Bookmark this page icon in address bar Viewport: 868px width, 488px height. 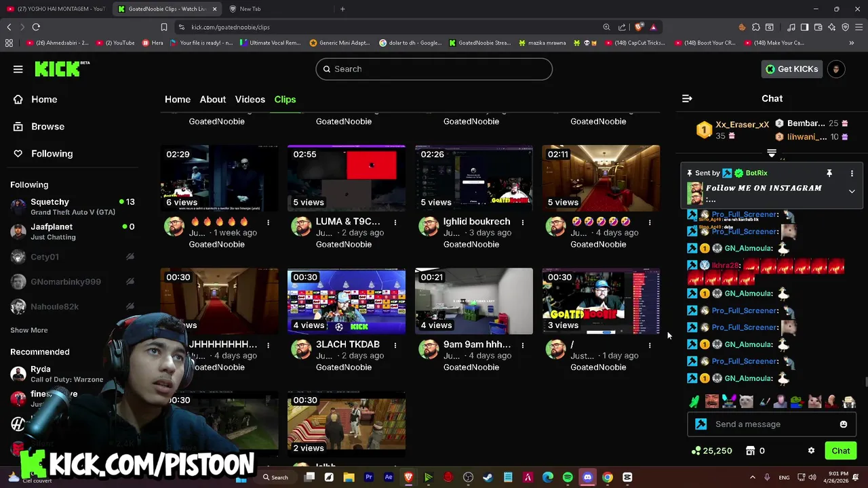point(163,27)
